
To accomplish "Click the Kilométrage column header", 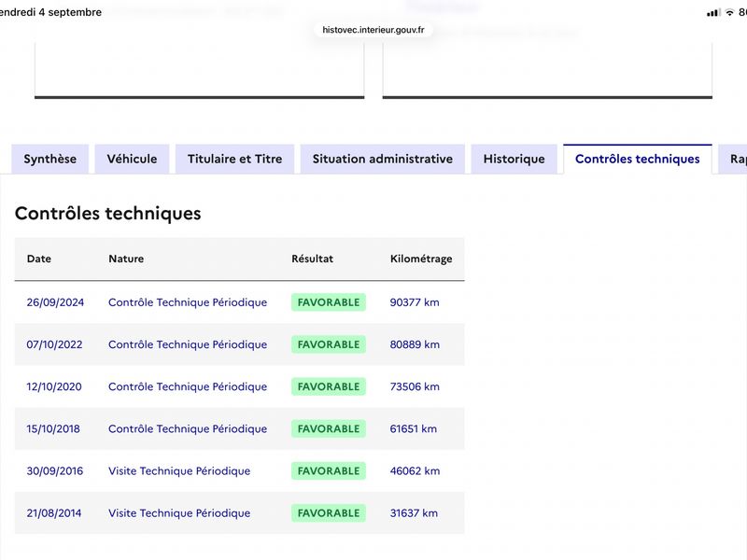I will click(x=421, y=259).
